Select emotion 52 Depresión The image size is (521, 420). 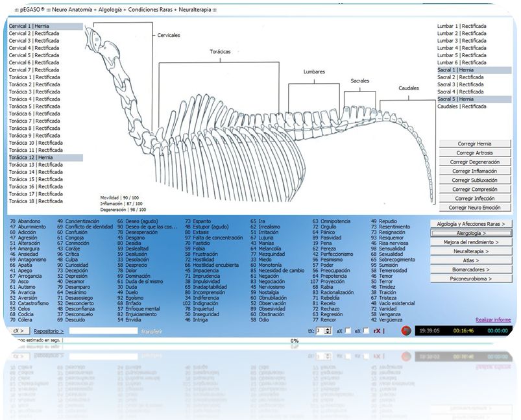click(72, 276)
